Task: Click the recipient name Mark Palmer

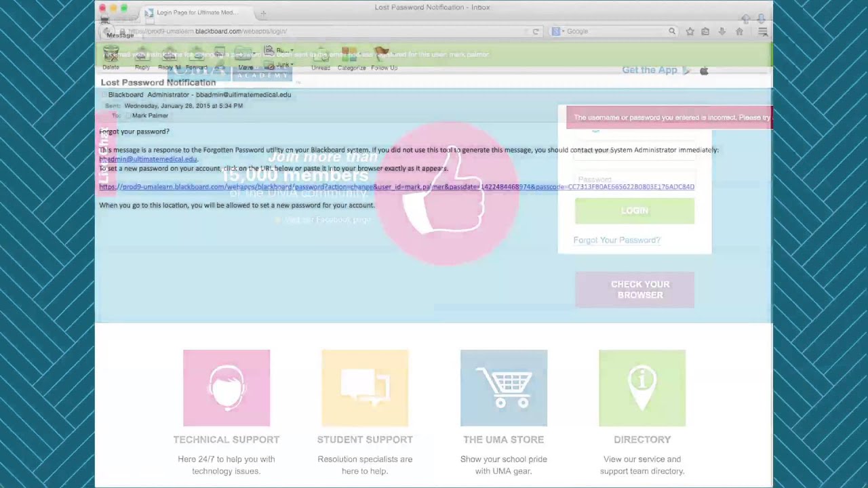Action: (x=150, y=116)
